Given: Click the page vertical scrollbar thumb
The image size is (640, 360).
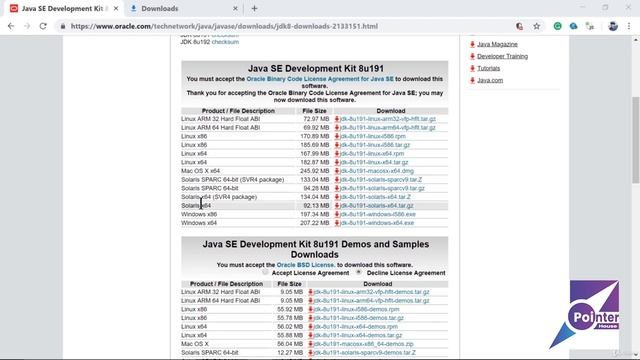Looking at the screenshot, I should point(636,140).
